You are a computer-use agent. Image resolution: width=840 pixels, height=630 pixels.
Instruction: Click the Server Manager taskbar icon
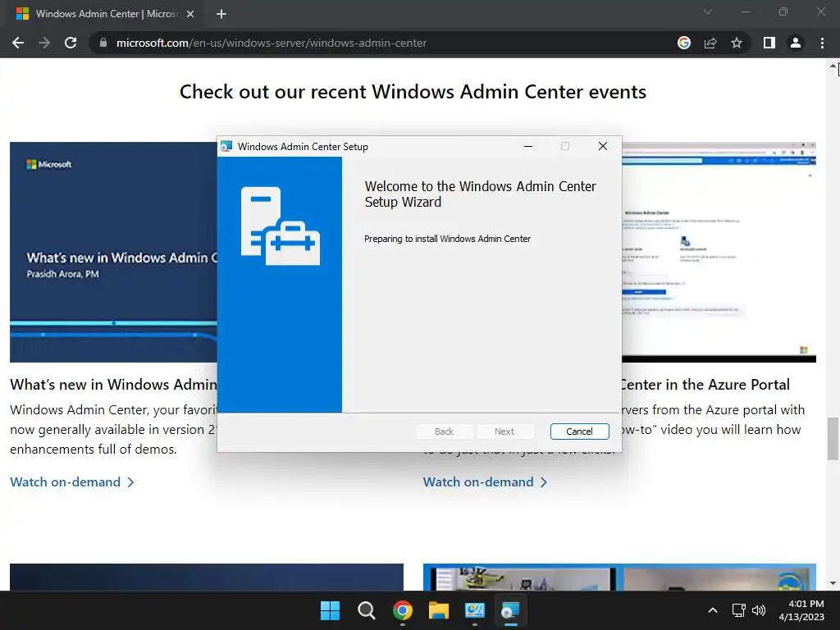[475, 610]
